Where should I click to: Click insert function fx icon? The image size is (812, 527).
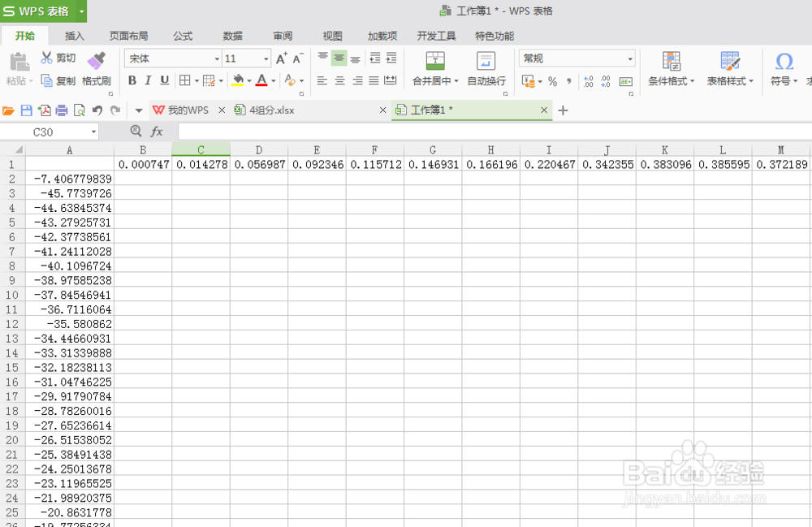(x=157, y=132)
